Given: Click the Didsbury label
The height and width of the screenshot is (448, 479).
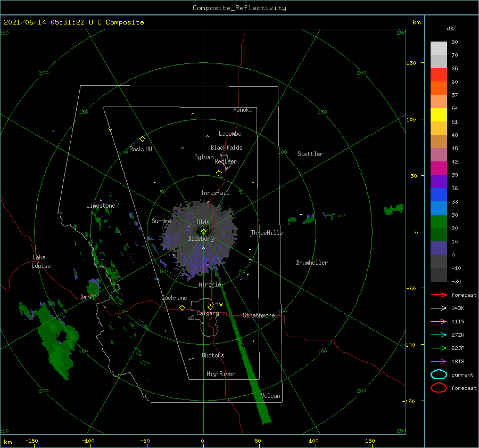Looking at the screenshot, I should [x=201, y=239].
